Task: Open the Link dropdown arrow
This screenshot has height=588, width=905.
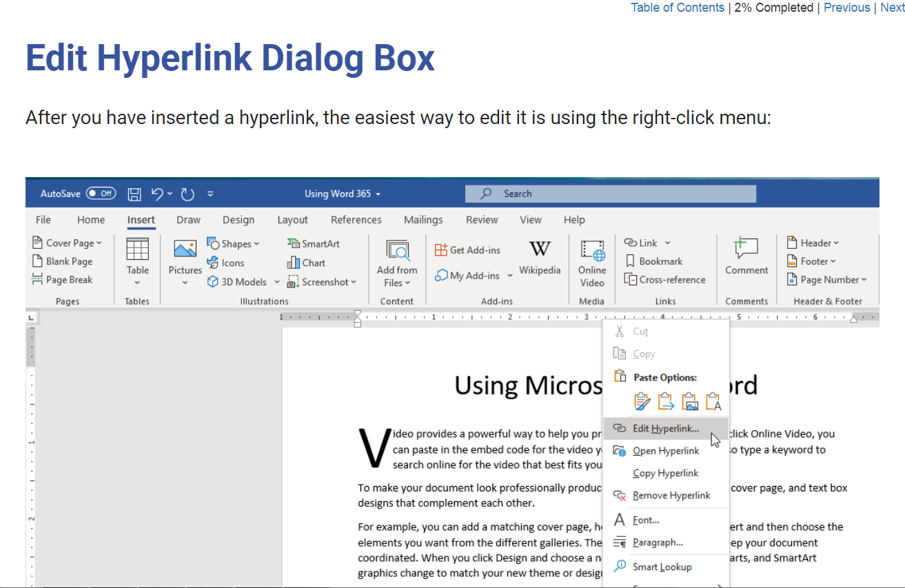Action: pyautogui.click(x=667, y=243)
